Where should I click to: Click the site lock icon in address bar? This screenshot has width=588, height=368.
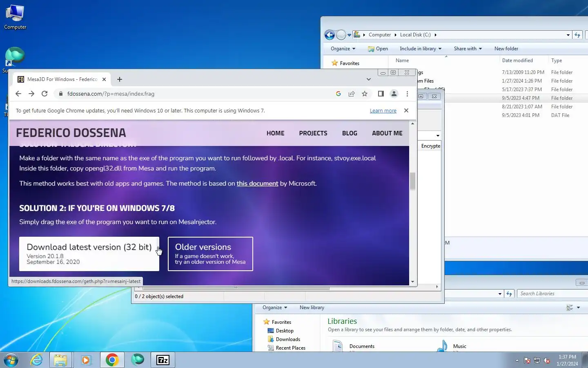pyautogui.click(x=61, y=94)
